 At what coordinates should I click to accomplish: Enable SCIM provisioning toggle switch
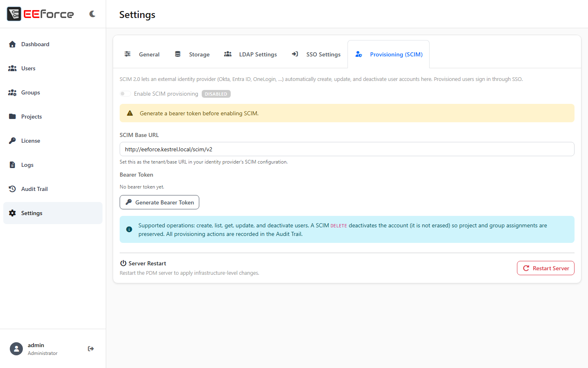[x=125, y=94]
